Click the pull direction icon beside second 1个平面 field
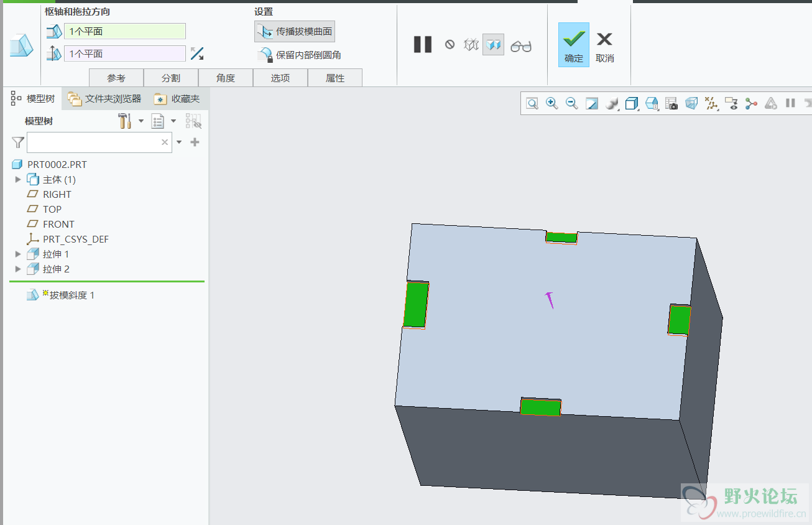Viewport: 812px width, 525px height. (54, 53)
